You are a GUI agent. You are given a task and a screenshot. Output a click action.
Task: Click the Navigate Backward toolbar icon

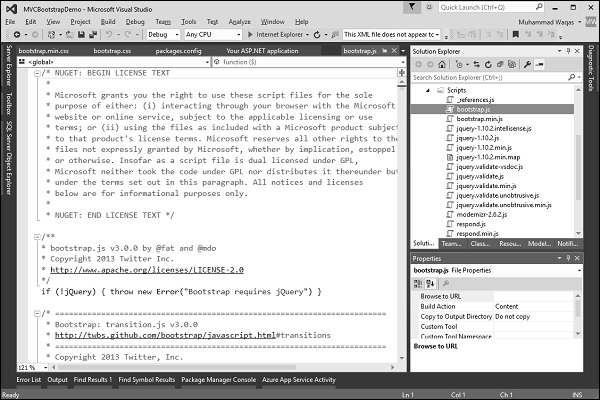17,35
